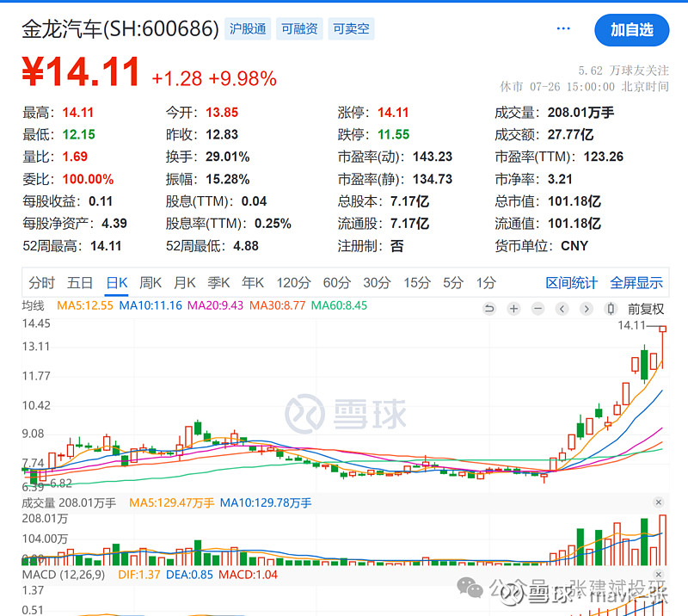The image size is (688, 616).
Task: Switch to the 月K tab
Action: pos(185,283)
